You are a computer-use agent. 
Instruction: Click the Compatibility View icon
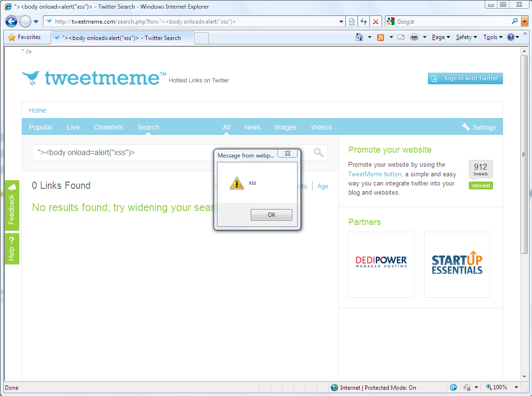[x=352, y=22]
